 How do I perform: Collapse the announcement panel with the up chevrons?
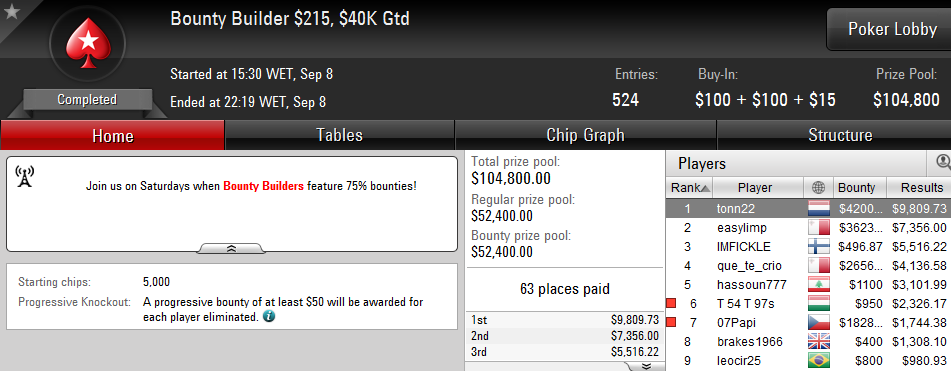(232, 248)
